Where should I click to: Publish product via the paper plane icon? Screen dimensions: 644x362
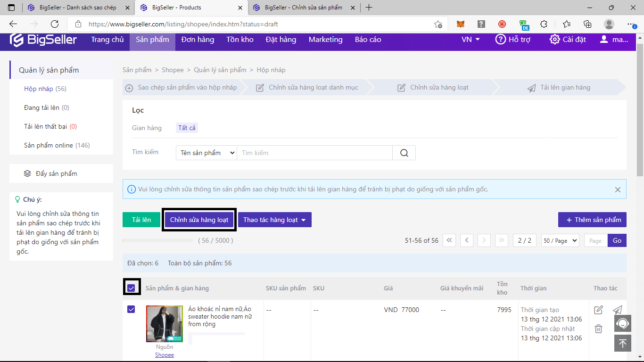click(x=618, y=310)
